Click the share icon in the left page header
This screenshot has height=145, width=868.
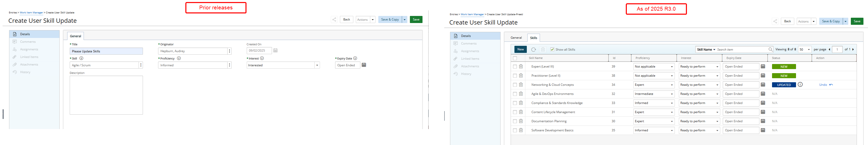click(334, 19)
